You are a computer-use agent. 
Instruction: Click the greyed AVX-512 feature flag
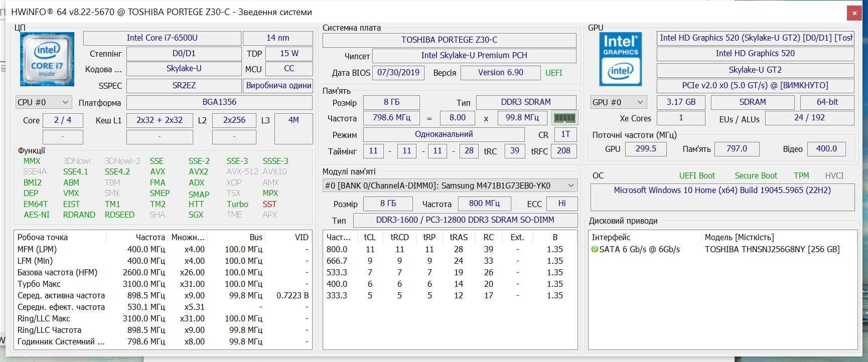coord(242,171)
